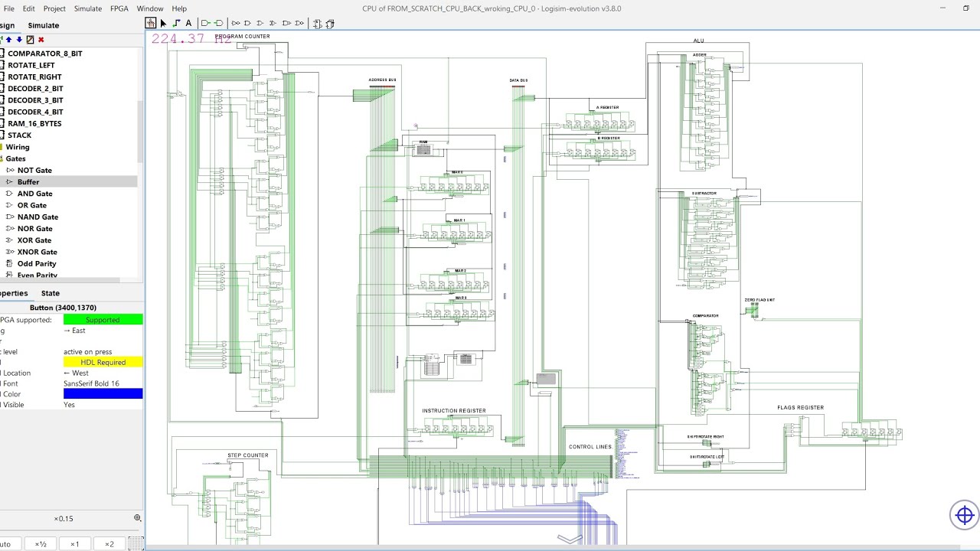Choose XNOR Gate from Gates list
Image resolution: width=980 pixels, height=551 pixels.
(38, 252)
